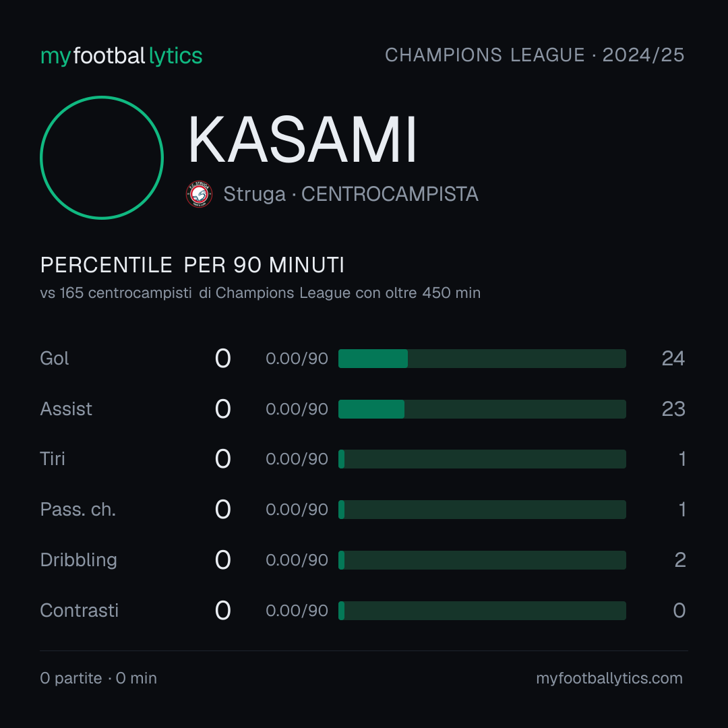
Task: Click the Gol percentile bar
Action: 482,359
